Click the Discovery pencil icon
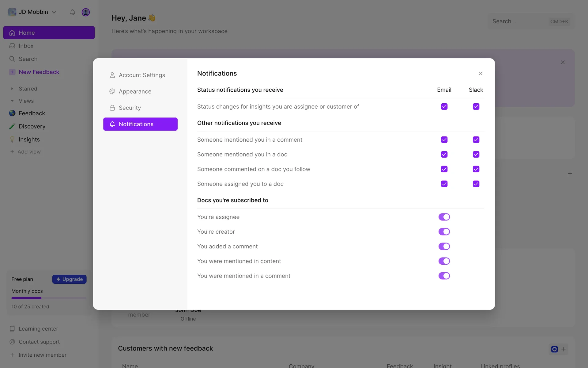The image size is (588, 368). pyautogui.click(x=12, y=126)
